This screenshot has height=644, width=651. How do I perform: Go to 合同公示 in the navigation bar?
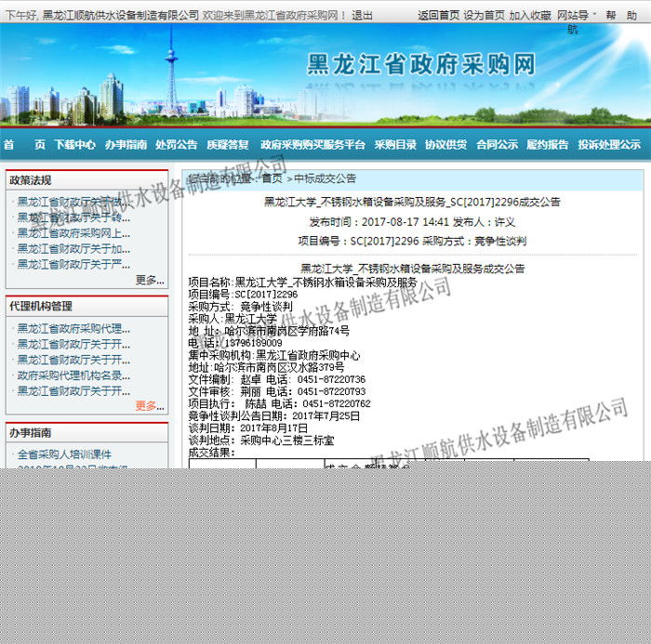pos(497,145)
